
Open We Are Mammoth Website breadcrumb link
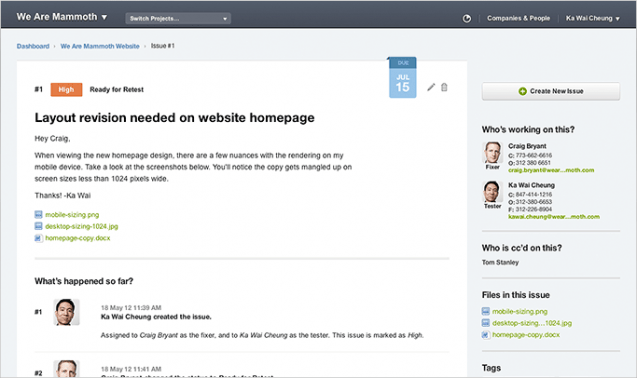[x=100, y=46]
